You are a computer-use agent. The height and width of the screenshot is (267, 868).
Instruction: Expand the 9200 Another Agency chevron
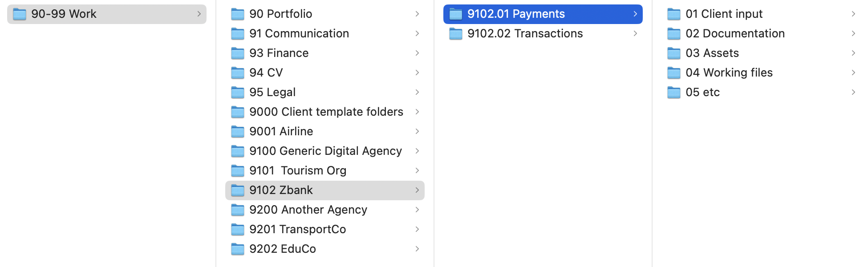(x=417, y=210)
